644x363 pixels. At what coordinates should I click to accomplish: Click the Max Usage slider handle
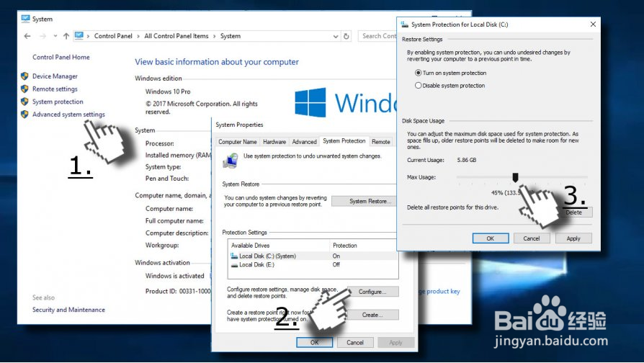click(x=515, y=177)
